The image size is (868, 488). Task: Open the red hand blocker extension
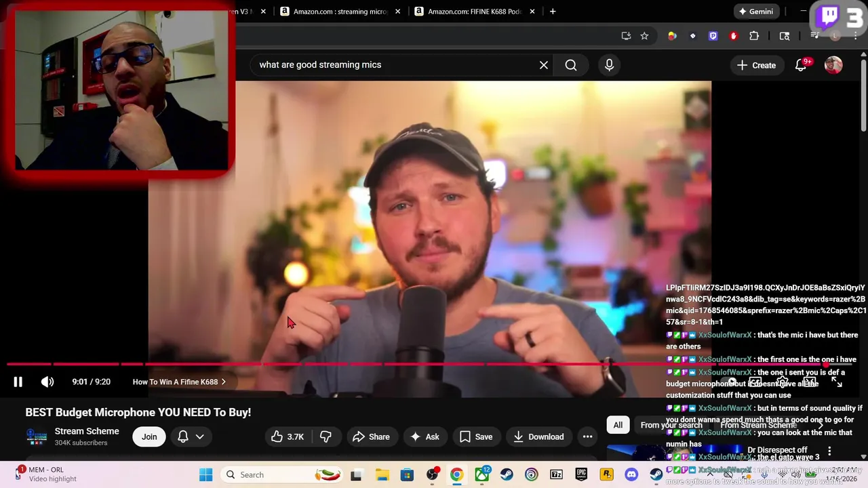(x=733, y=36)
